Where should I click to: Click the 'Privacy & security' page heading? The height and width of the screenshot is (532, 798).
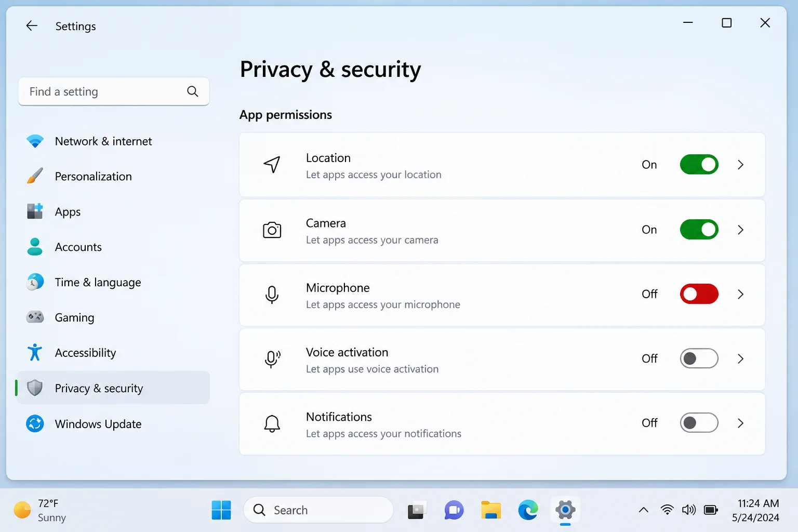(330, 70)
